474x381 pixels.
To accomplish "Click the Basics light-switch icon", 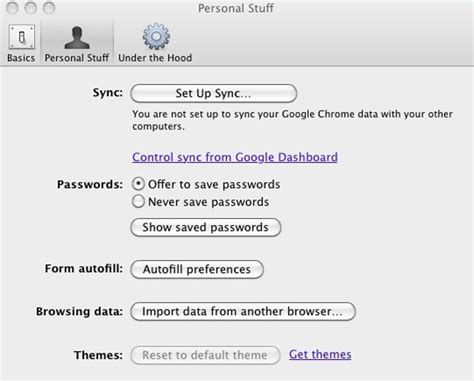I will pyautogui.click(x=22, y=37).
